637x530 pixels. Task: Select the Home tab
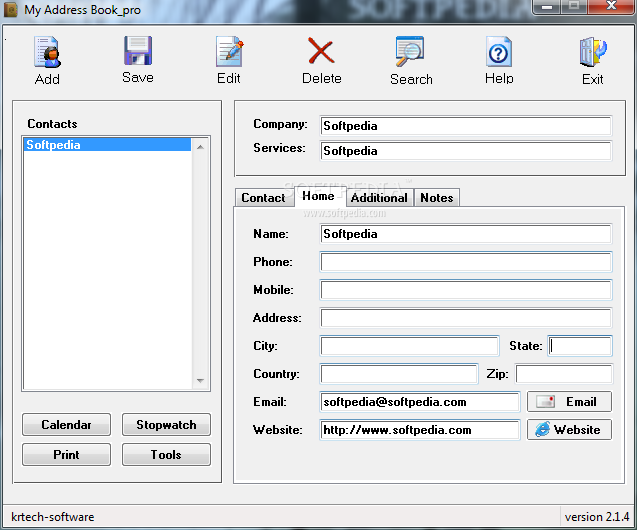coord(318,196)
